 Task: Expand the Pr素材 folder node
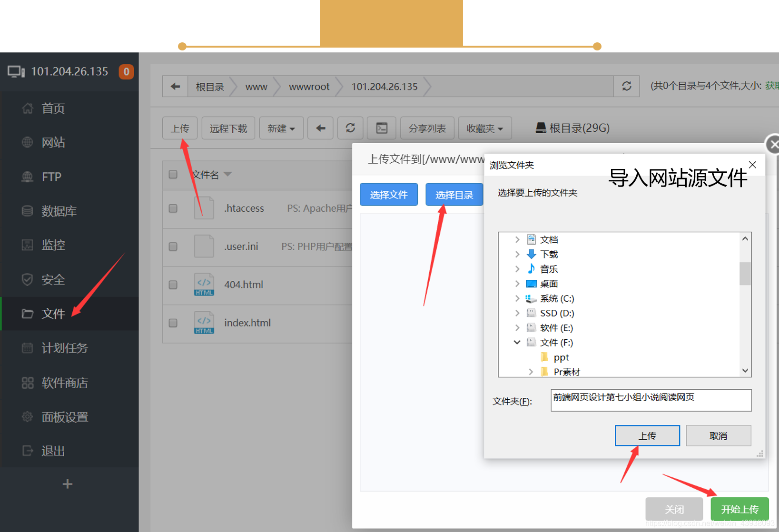click(x=531, y=372)
